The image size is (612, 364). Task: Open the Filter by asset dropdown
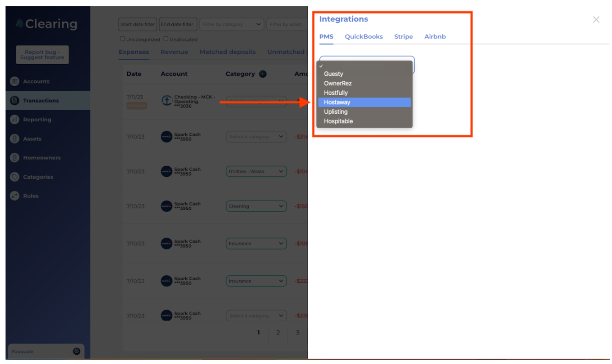pyautogui.click(x=287, y=24)
